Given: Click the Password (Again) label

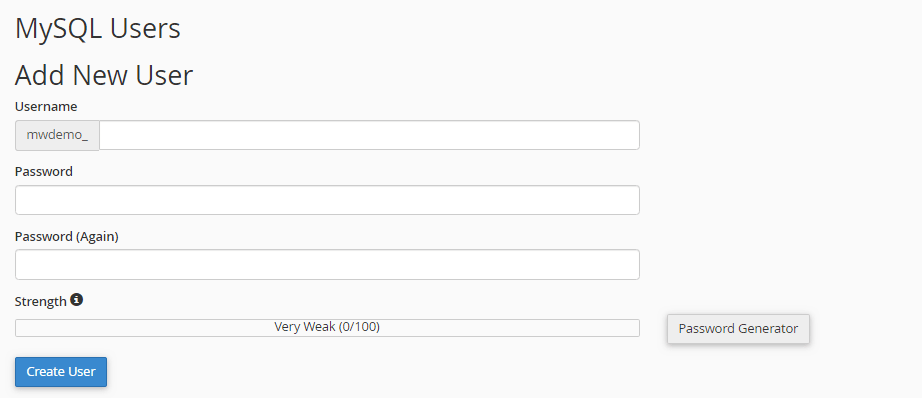Looking at the screenshot, I should pos(66,237).
